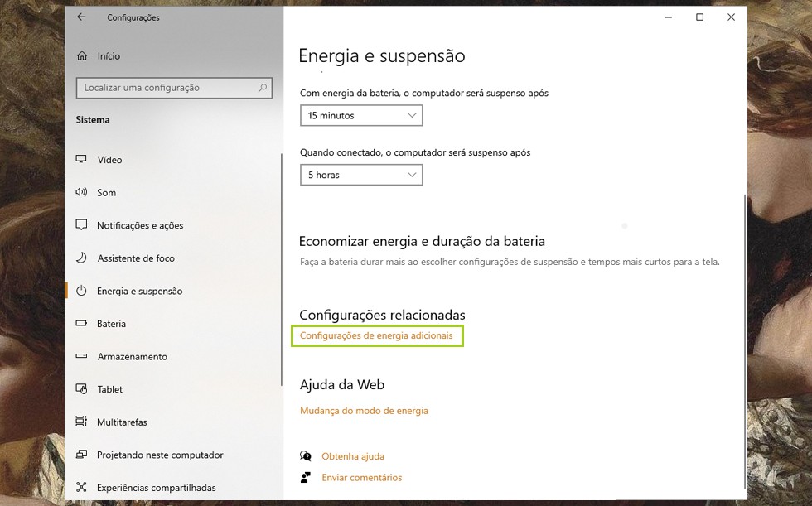The width and height of the screenshot is (812, 506).
Task: Click the Multitarefas icon
Action: tap(81, 422)
